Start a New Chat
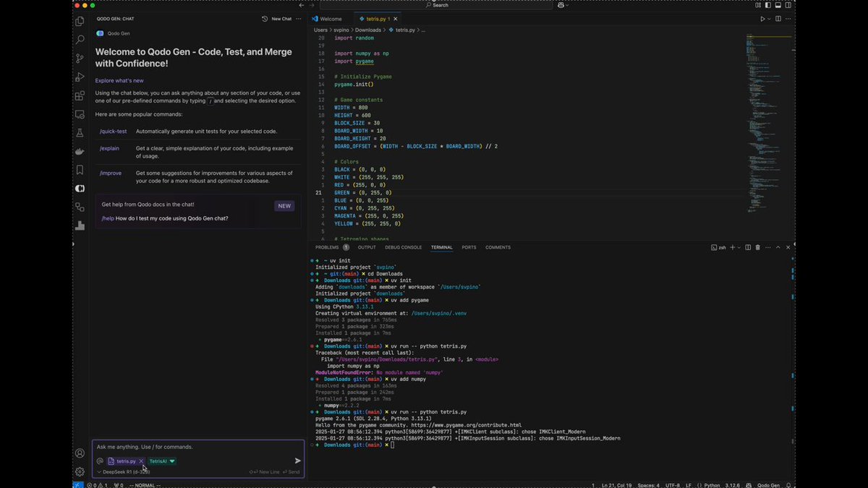868x488 pixels. 281,19
